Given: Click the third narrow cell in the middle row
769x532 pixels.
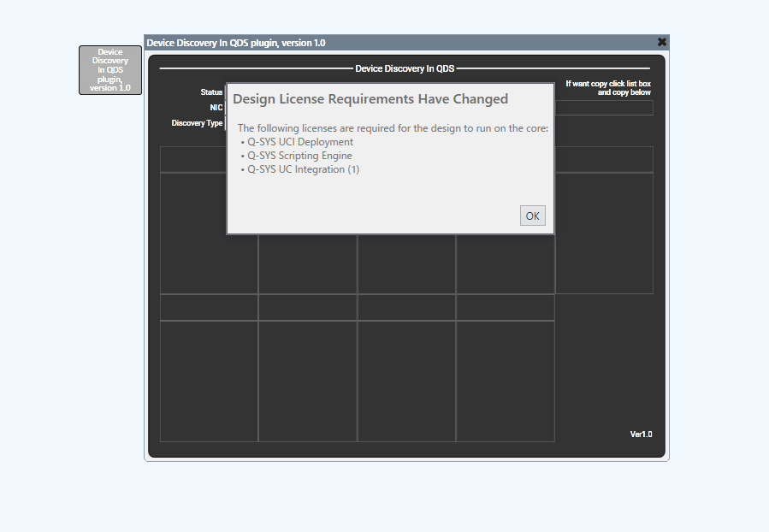Looking at the screenshot, I should [406, 307].
